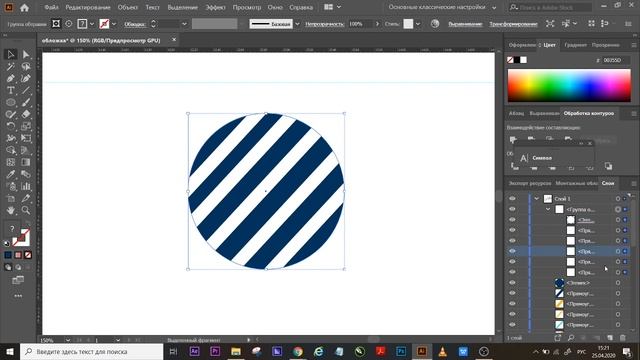Collapse the Слой 1 layer tree
Screen dimensions: 640x360
point(537,199)
